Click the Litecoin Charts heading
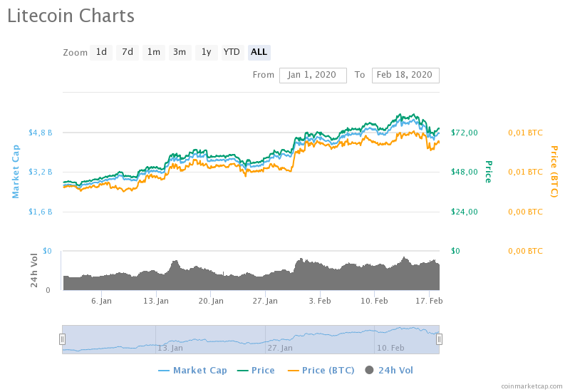The width and height of the screenshot is (570, 392). [71, 16]
